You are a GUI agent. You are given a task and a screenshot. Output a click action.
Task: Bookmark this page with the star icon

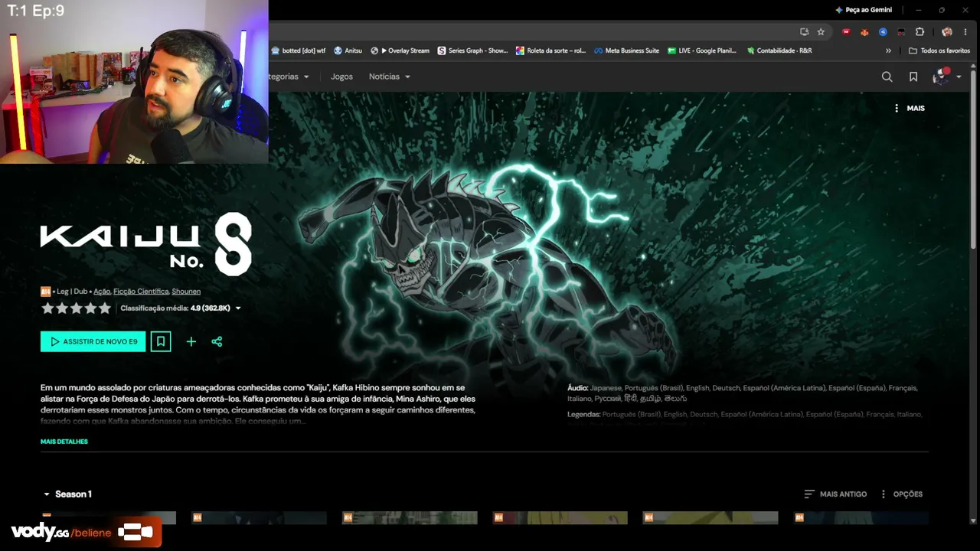[821, 32]
